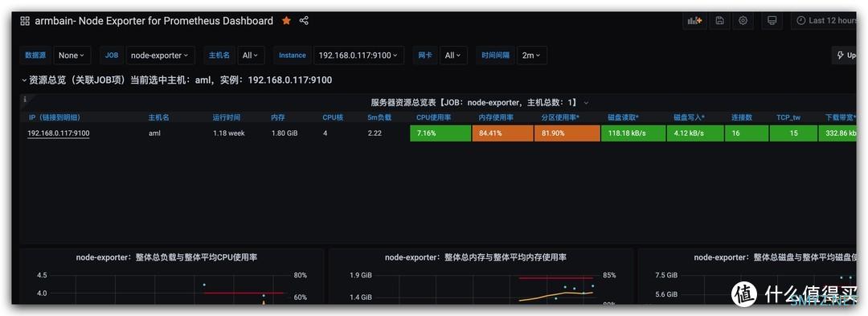The height and width of the screenshot is (316, 868).
Task: Click the 1.18 week uptime cell
Action: tap(228, 133)
